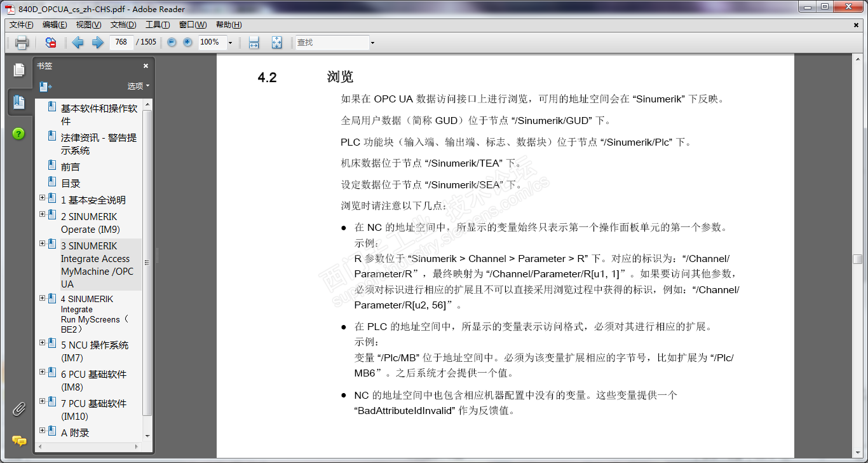Jump to the 前言 bookmark
The width and height of the screenshot is (868, 463).
[71, 167]
